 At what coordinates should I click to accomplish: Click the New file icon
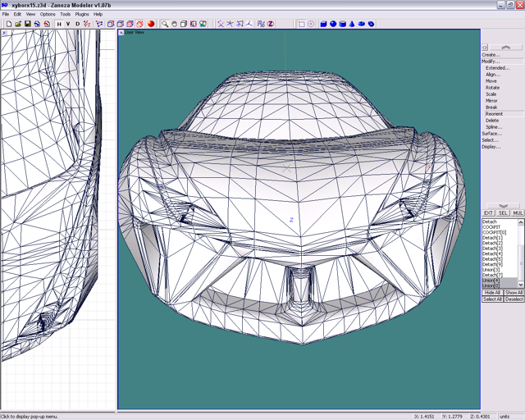click(8, 24)
